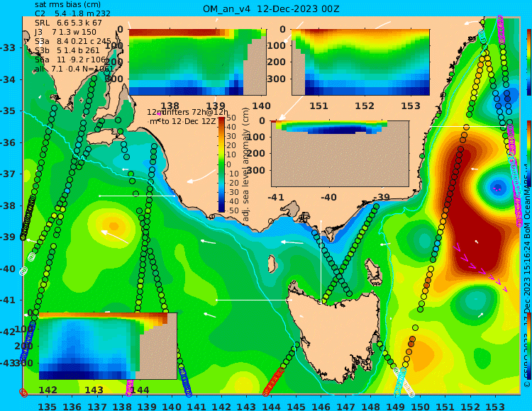This screenshot has width=532, height=411.
Task: Click the longitude axis label 150
Action: pos(421,406)
